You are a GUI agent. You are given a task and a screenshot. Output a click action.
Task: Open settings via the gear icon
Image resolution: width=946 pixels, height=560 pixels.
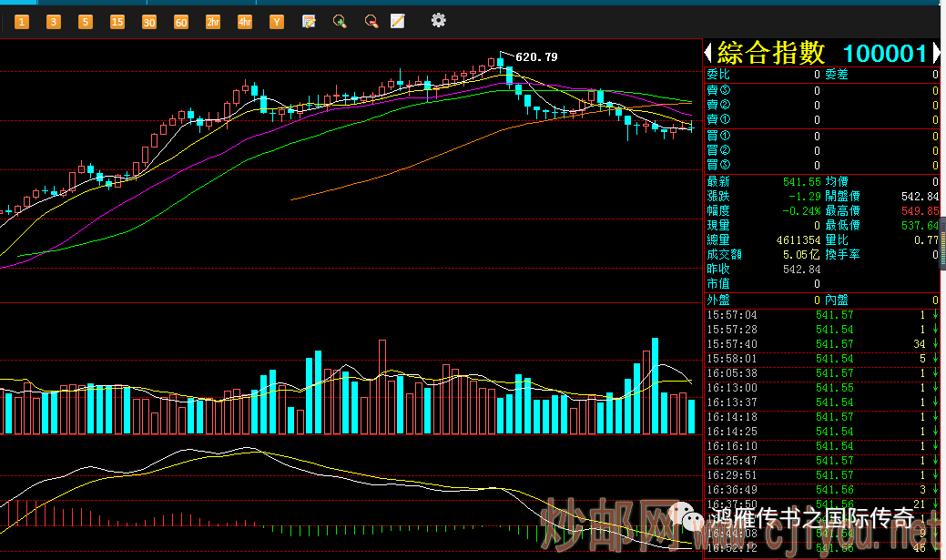click(439, 20)
